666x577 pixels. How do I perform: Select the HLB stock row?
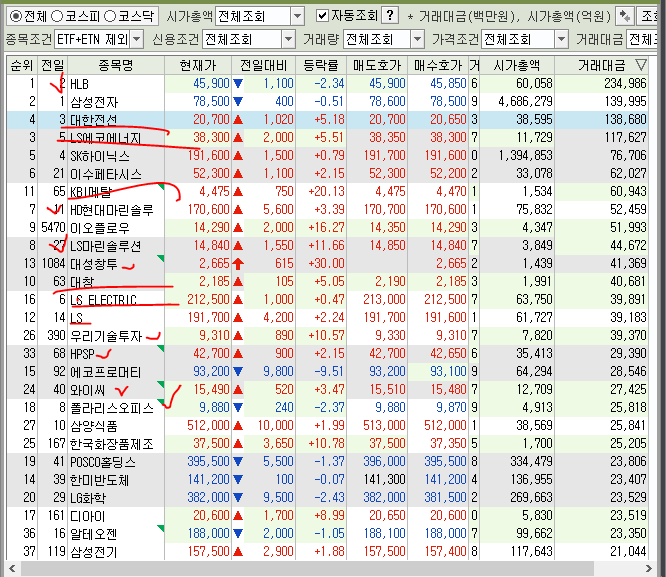[327, 84]
